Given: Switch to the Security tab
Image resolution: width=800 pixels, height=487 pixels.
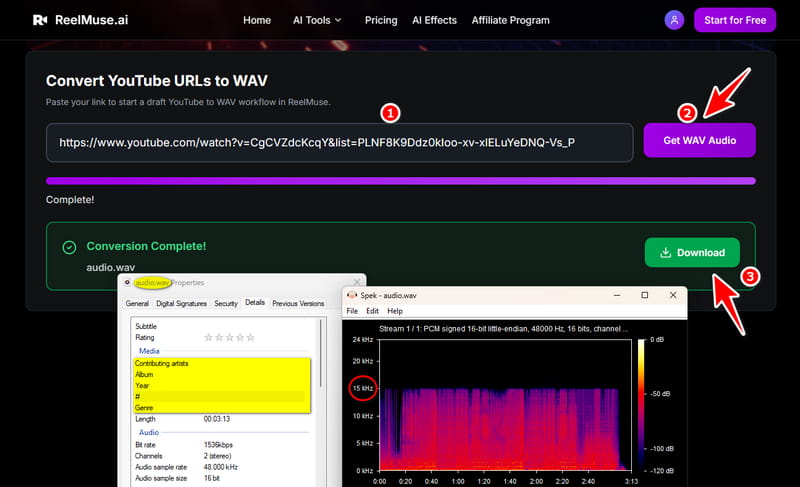Looking at the screenshot, I should (x=226, y=303).
